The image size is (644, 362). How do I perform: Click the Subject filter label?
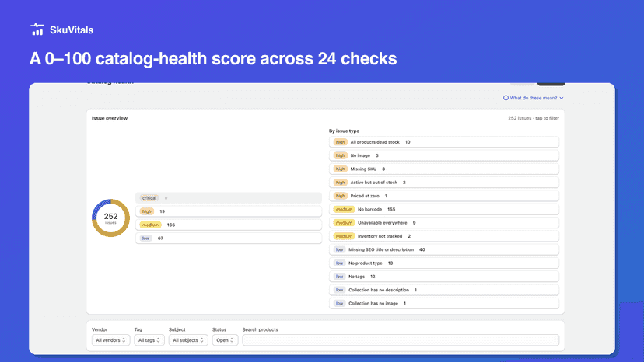(177, 329)
